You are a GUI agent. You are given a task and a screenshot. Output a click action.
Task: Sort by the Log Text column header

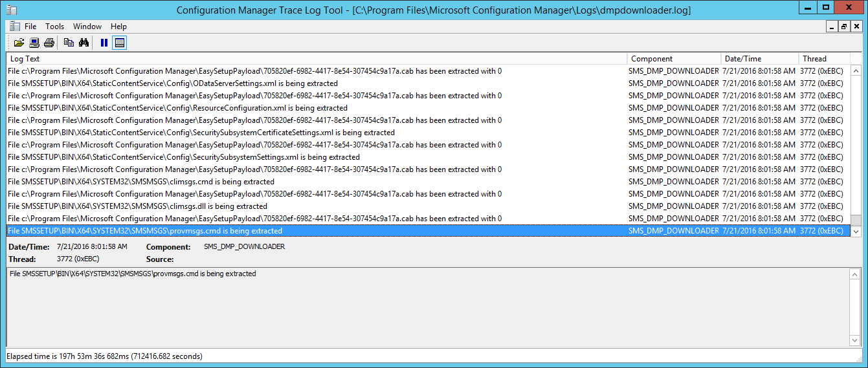(317, 58)
